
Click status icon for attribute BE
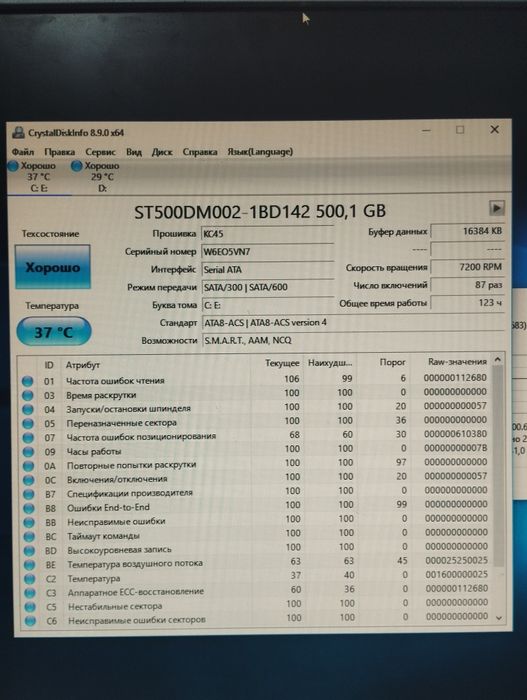[x=29, y=565]
